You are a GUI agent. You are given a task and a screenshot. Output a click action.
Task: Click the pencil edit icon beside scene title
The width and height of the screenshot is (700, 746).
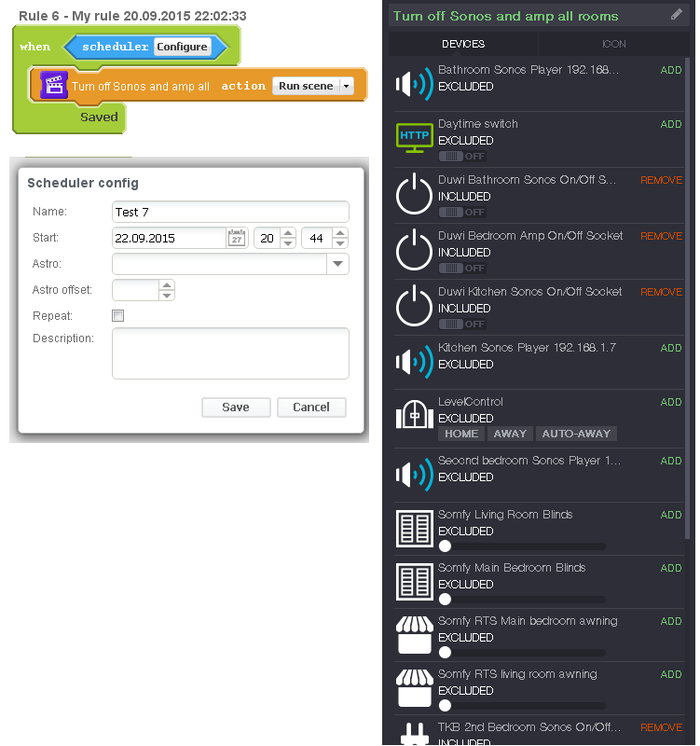[x=677, y=15]
